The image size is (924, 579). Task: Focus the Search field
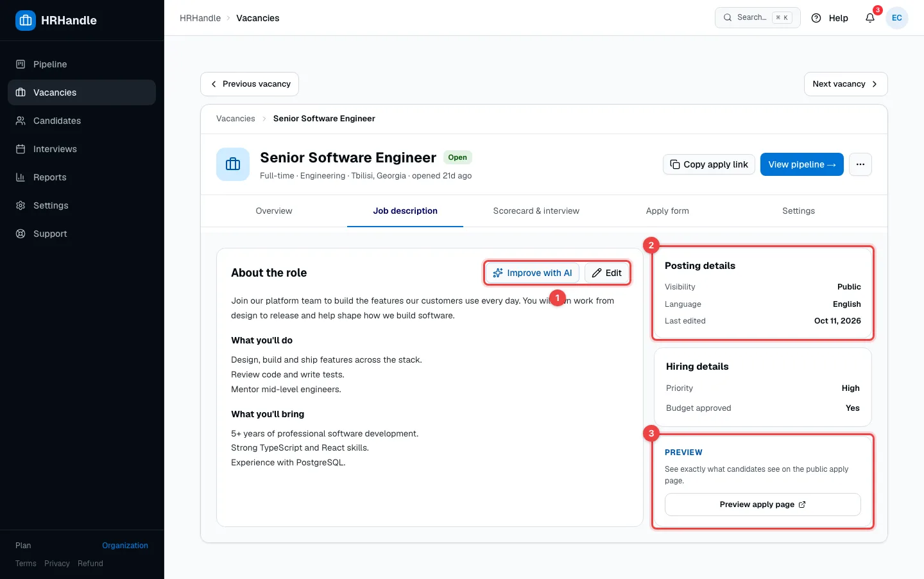tap(757, 17)
